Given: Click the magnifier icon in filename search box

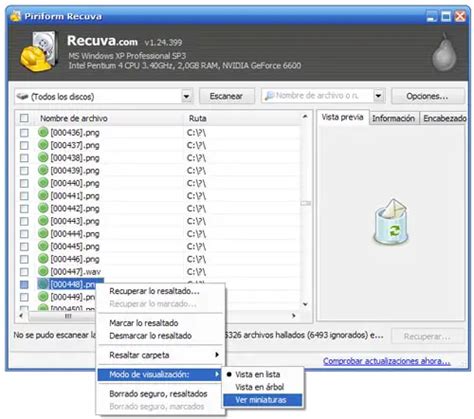Looking at the screenshot, I should click(269, 96).
